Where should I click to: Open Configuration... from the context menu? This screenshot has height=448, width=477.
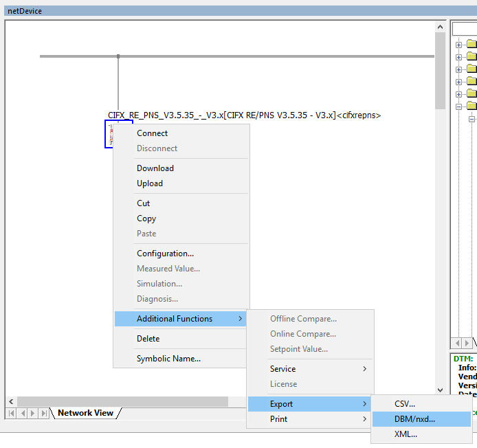165,254
